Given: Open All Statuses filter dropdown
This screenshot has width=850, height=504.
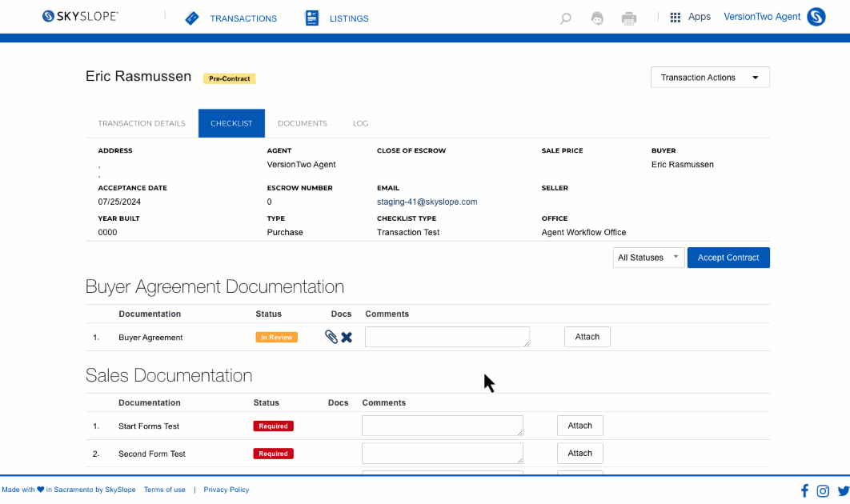Looking at the screenshot, I should point(648,258).
